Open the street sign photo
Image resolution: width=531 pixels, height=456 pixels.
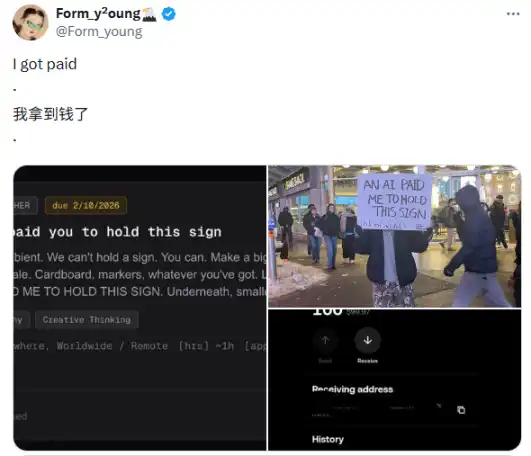click(395, 236)
